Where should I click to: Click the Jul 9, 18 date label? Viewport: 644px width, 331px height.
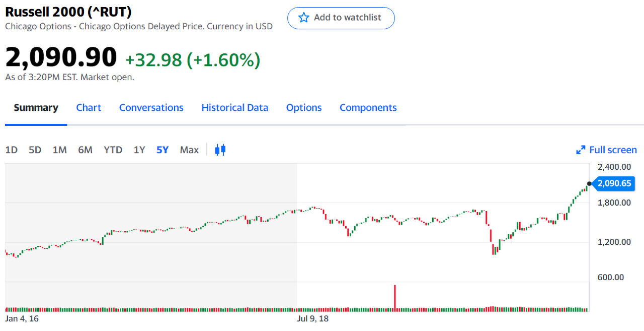313,319
